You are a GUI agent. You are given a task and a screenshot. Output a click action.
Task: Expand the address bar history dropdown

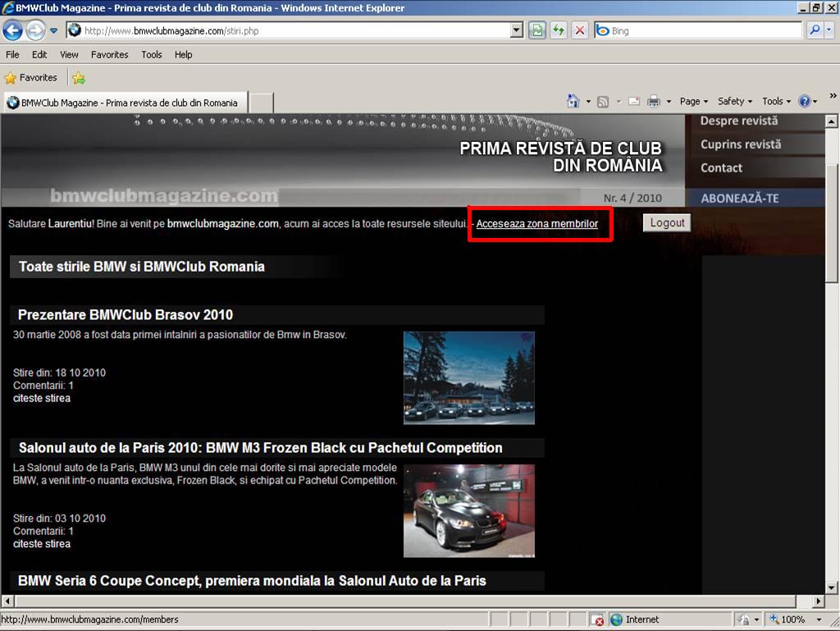[x=517, y=30]
